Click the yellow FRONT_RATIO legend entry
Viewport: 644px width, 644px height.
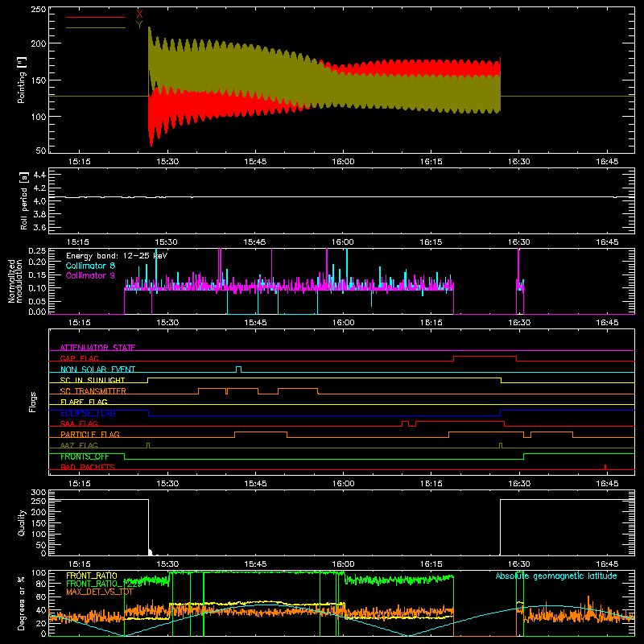point(92,576)
